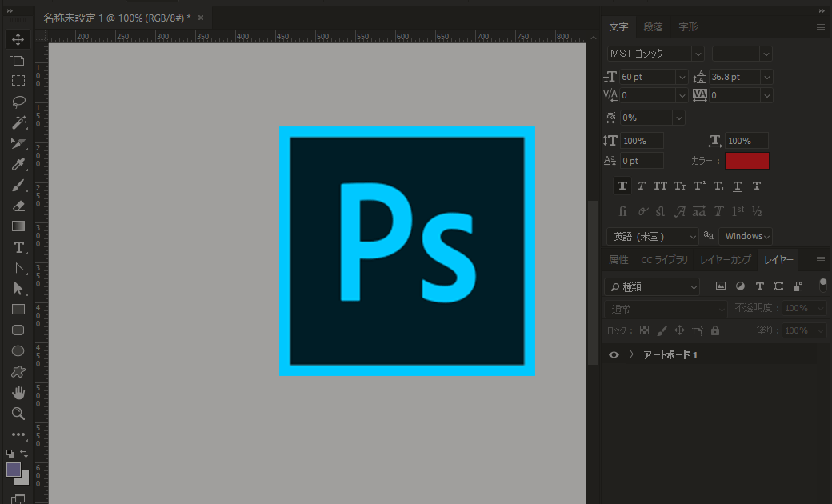The height and width of the screenshot is (504, 832).
Task: Open the background color picker
Action: point(24,479)
